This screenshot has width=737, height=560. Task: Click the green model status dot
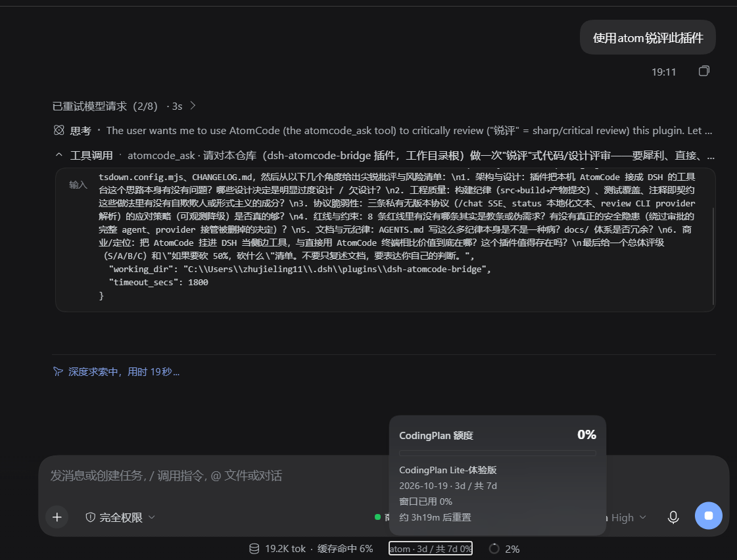(x=377, y=517)
